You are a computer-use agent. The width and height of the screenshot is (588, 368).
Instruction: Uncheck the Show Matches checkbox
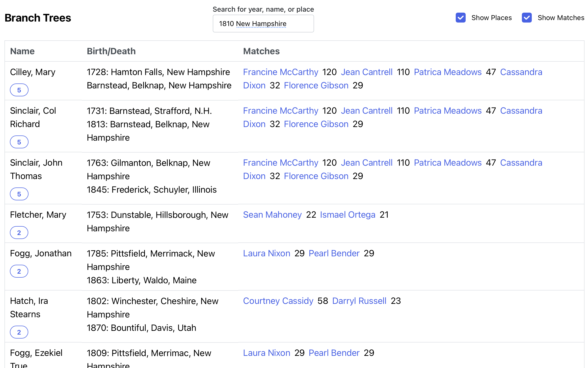coord(527,18)
